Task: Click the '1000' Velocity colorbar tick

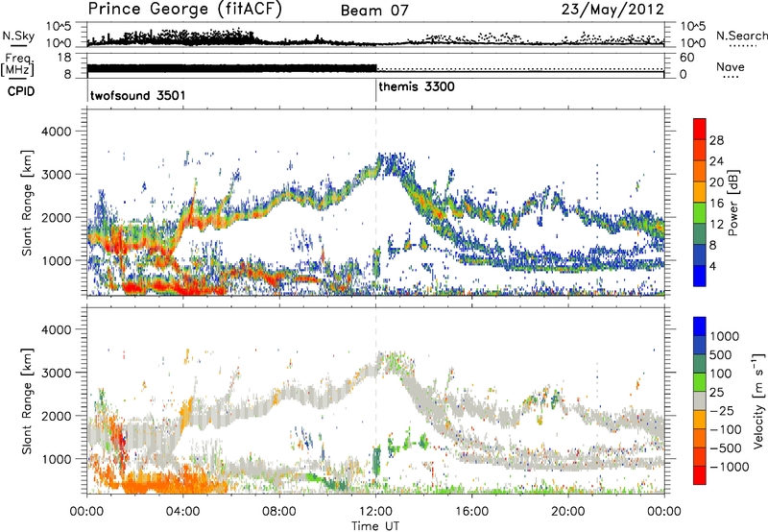Action: pyautogui.click(x=725, y=336)
